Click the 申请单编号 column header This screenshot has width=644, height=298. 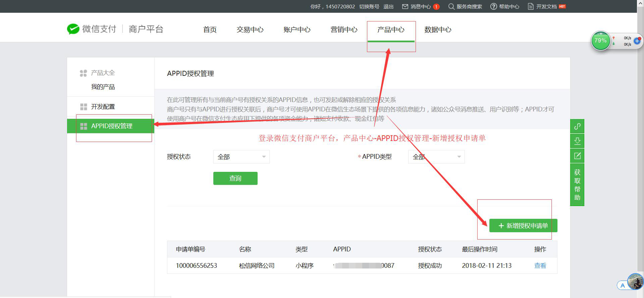(x=191, y=249)
